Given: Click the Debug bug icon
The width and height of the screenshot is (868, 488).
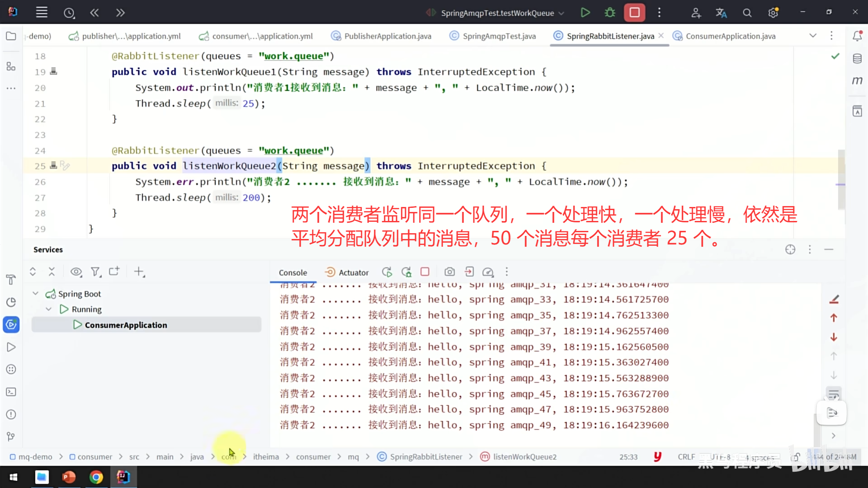Looking at the screenshot, I should (x=610, y=13).
